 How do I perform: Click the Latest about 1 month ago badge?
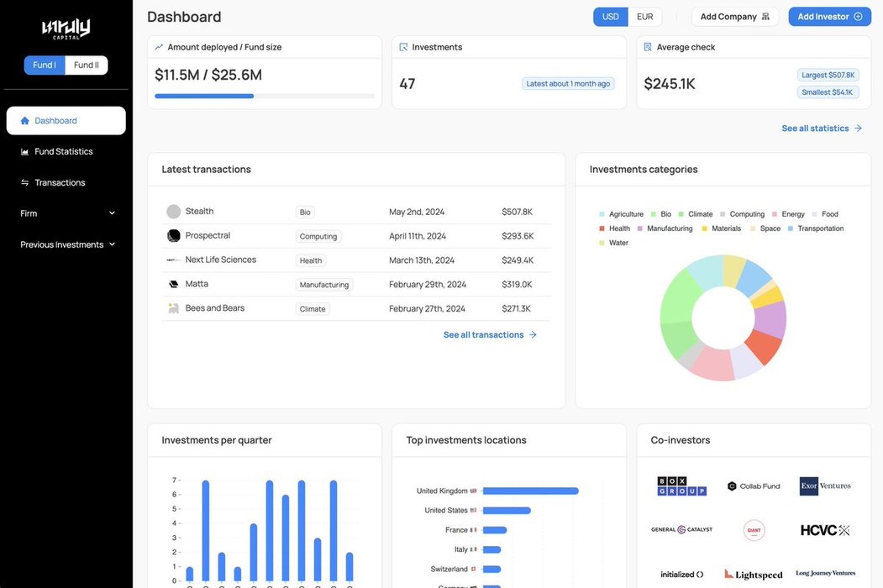pos(568,84)
